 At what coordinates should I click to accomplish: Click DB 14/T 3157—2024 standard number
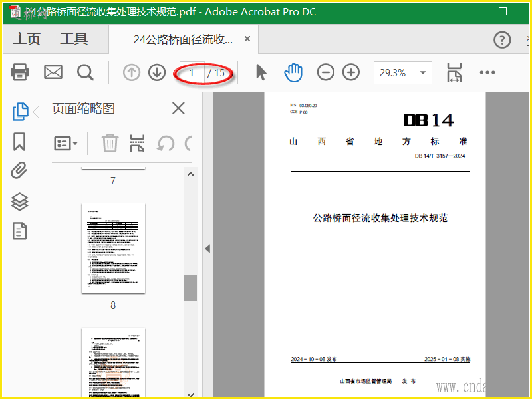[440, 156]
